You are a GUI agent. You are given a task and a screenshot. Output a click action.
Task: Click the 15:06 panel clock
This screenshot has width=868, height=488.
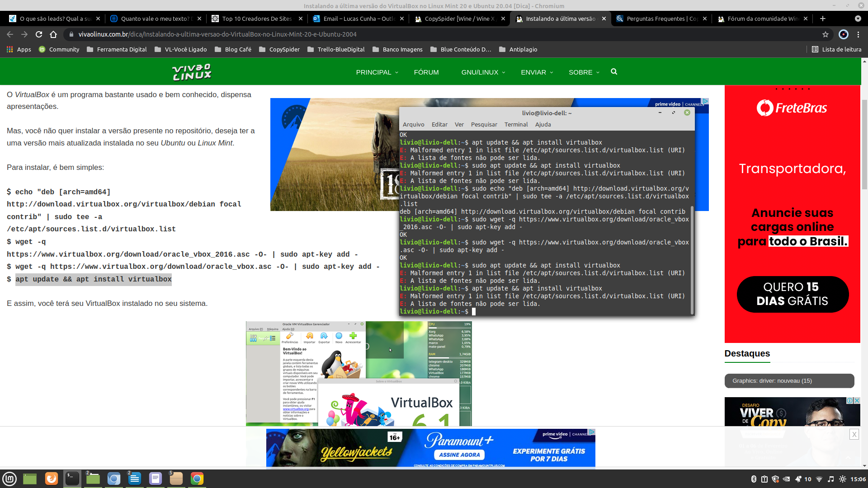[858, 479]
